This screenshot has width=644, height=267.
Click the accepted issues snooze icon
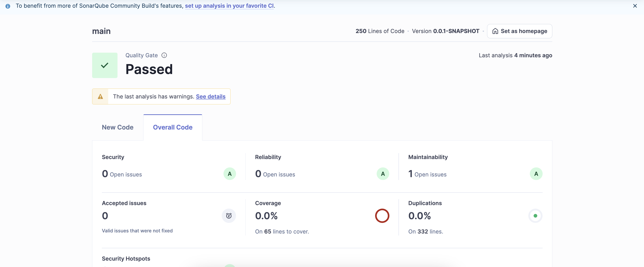(229, 216)
